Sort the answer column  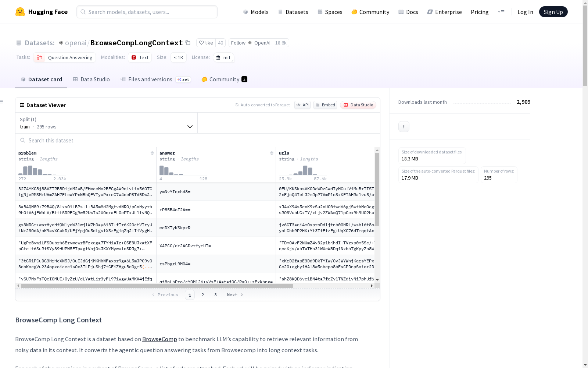(x=272, y=153)
